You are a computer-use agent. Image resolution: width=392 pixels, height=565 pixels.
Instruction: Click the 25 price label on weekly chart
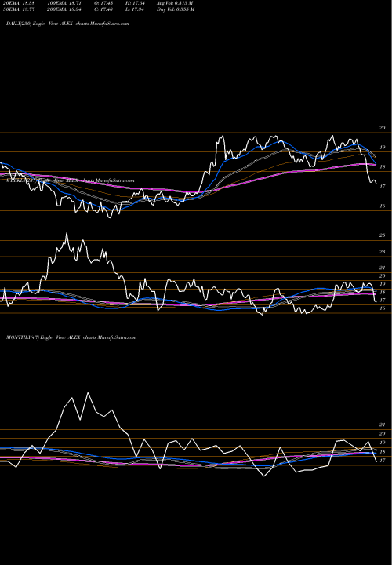(x=382, y=235)
